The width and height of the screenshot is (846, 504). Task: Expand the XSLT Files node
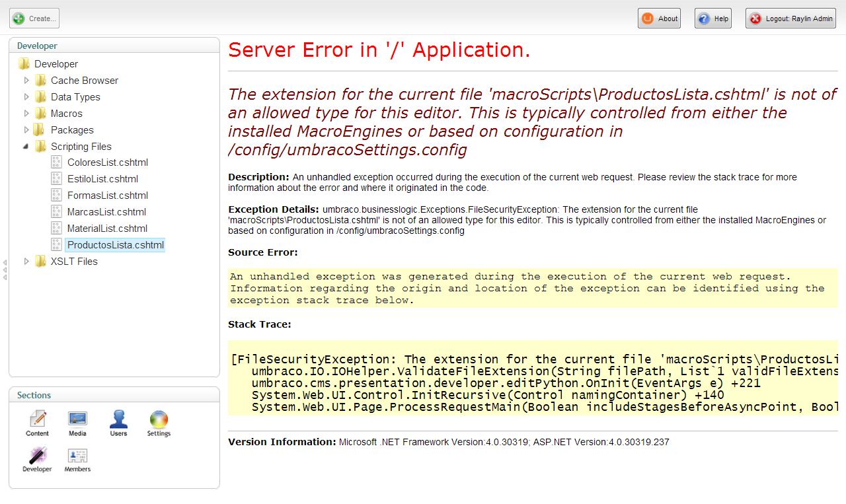(x=26, y=261)
